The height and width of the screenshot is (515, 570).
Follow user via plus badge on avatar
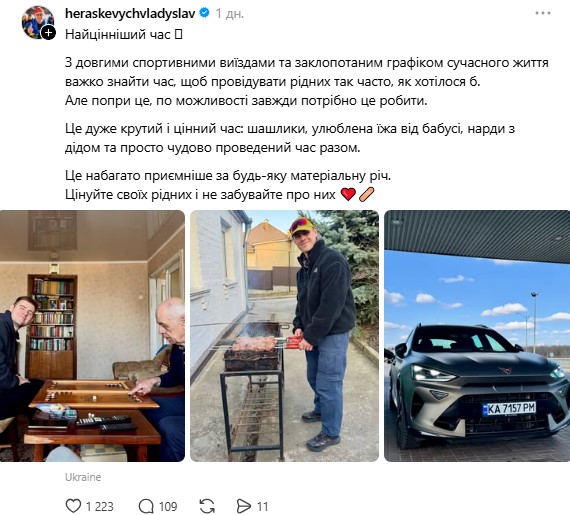48,33
